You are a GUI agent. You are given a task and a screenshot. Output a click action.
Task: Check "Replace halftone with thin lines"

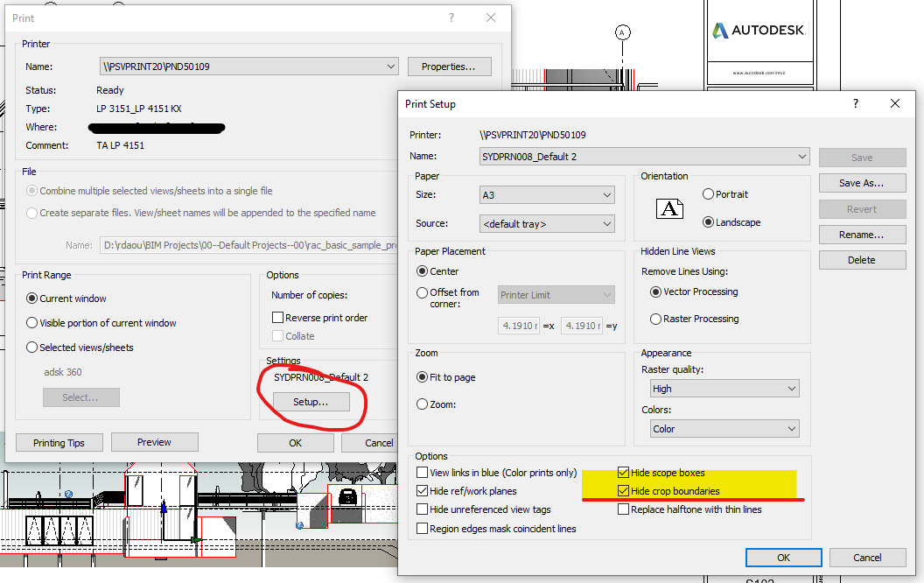click(x=623, y=509)
